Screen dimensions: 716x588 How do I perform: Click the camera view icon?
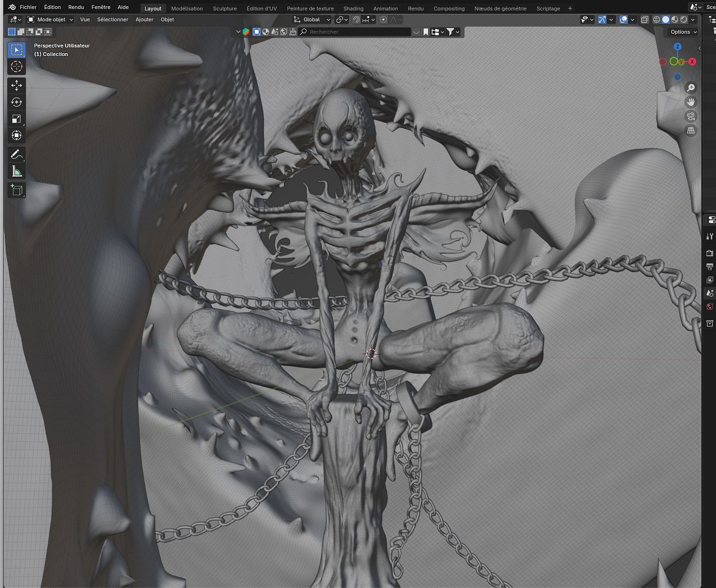click(x=691, y=116)
